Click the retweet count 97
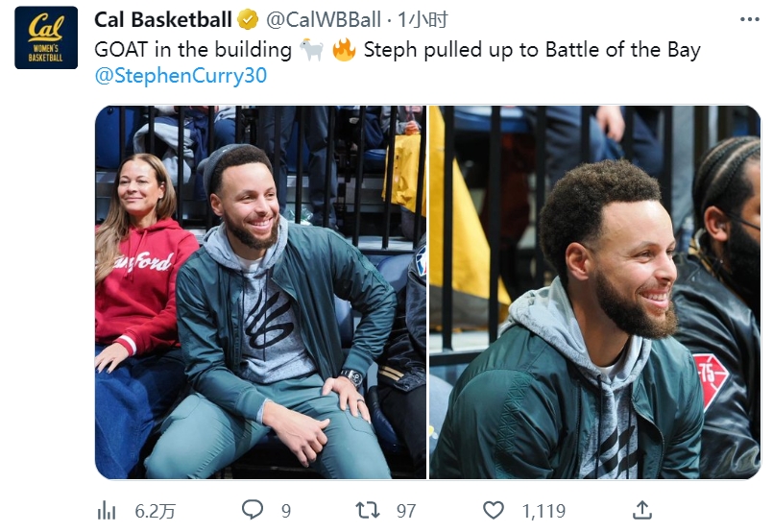This screenshot has height=532, width=773. point(406,511)
